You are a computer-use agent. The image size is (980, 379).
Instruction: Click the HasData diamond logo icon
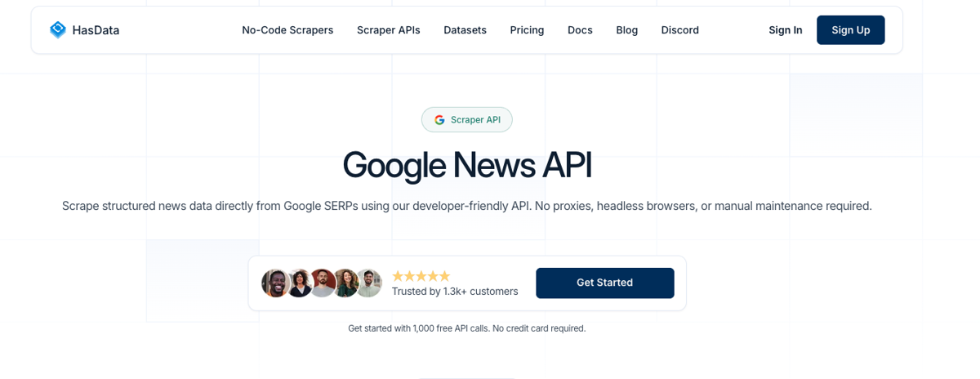pyautogui.click(x=58, y=30)
